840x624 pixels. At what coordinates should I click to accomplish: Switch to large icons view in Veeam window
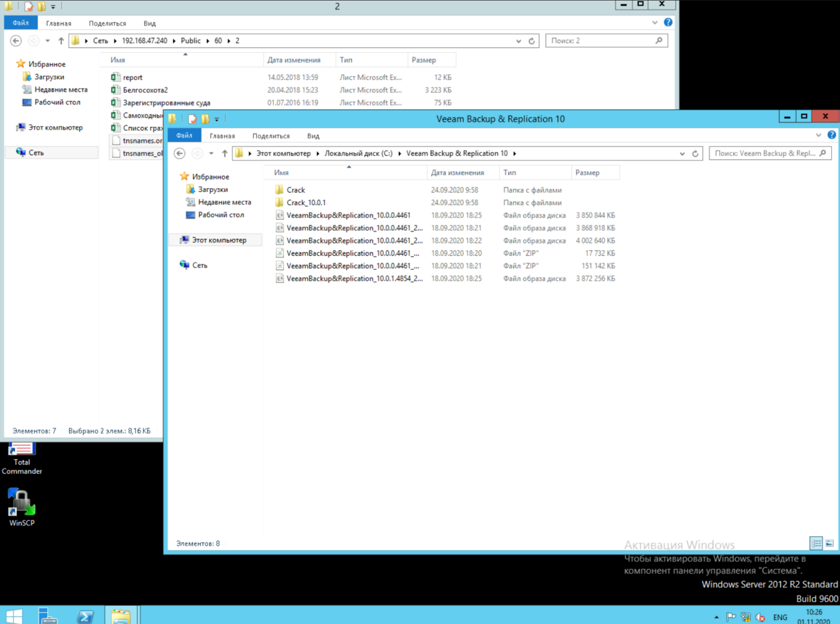pyautogui.click(x=830, y=543)
